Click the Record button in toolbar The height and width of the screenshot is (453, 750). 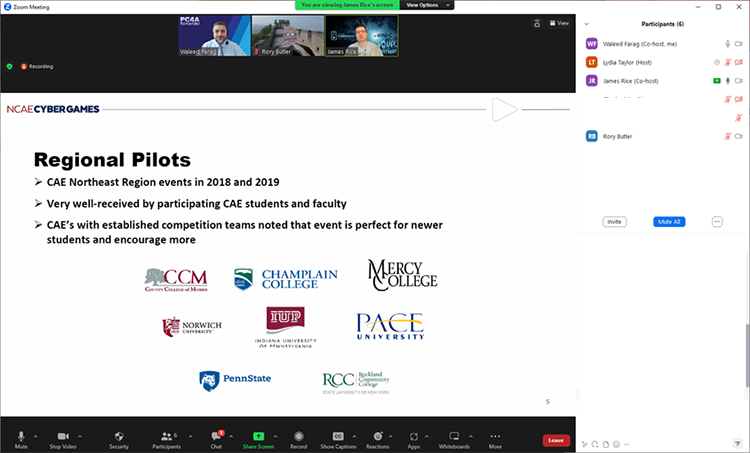point(298,440)
